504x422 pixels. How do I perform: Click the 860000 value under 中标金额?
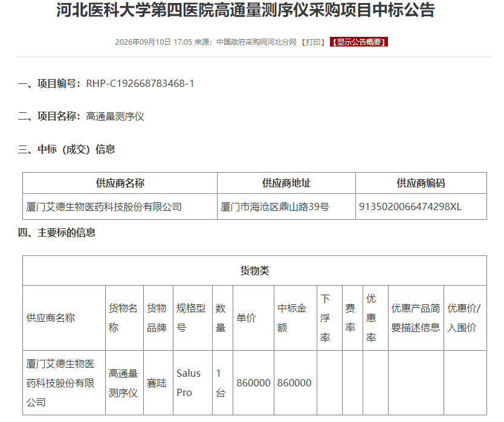pyautogui.click(x=294, y=383)
